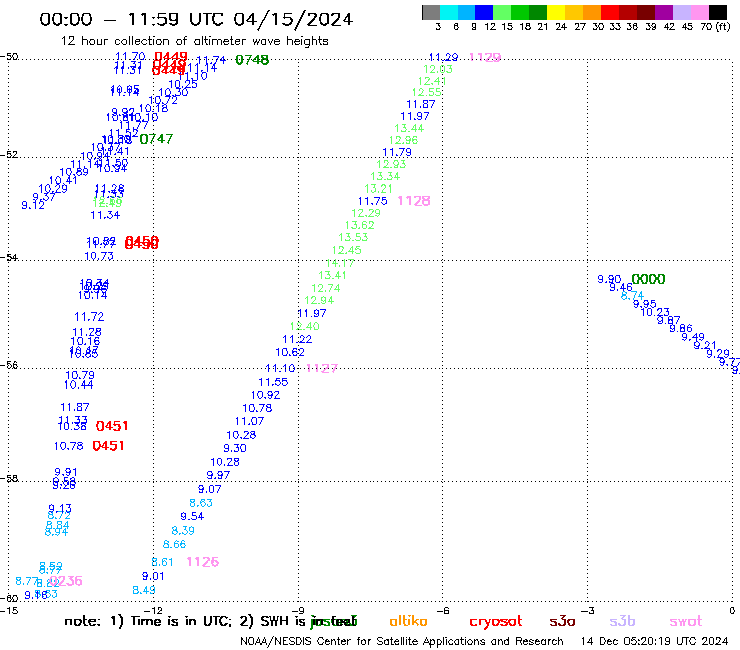The height and width of the screenshot is (650, 740).
Task: Click the lavender 42-45 ft legend swatch
Action: pos(682,12)
